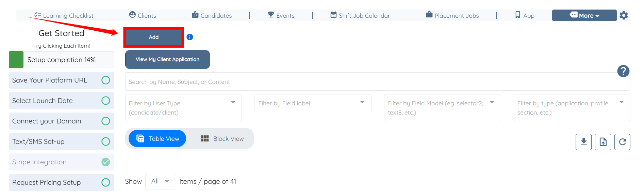Toggle the Save Your Platform URL circle
644x194 pixels.
[x=106, y=80]
